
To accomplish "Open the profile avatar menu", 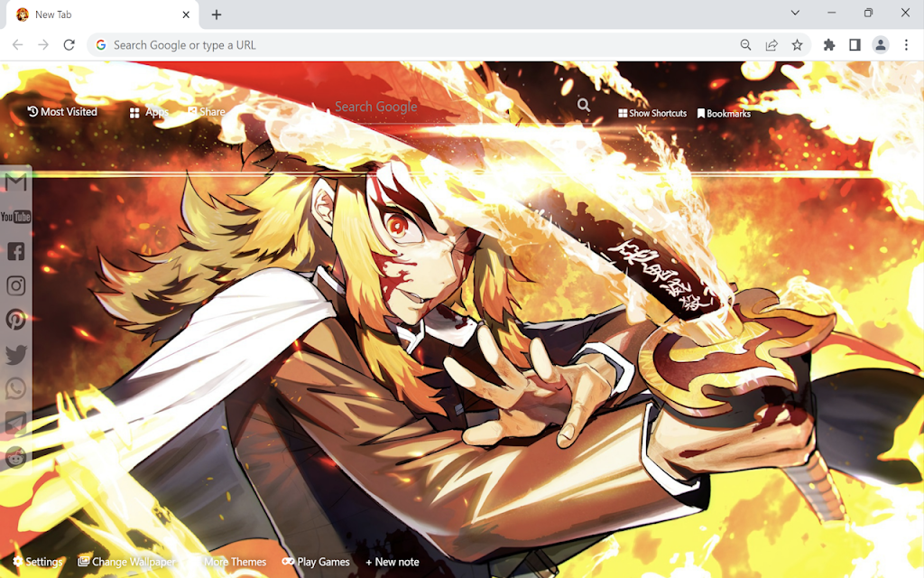I will [881, 45].
